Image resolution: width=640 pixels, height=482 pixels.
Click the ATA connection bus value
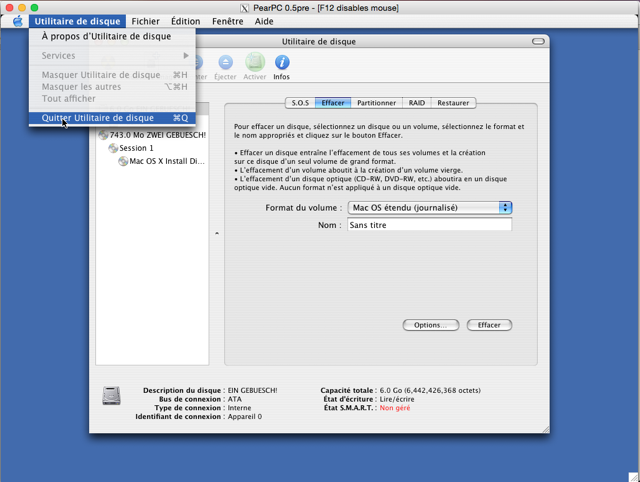(235, 399)
